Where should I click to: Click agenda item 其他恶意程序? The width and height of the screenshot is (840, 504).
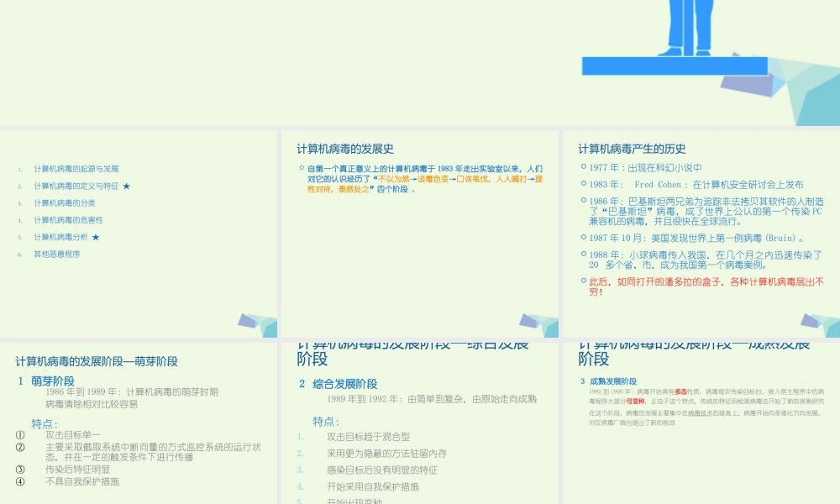pos(57,254)
